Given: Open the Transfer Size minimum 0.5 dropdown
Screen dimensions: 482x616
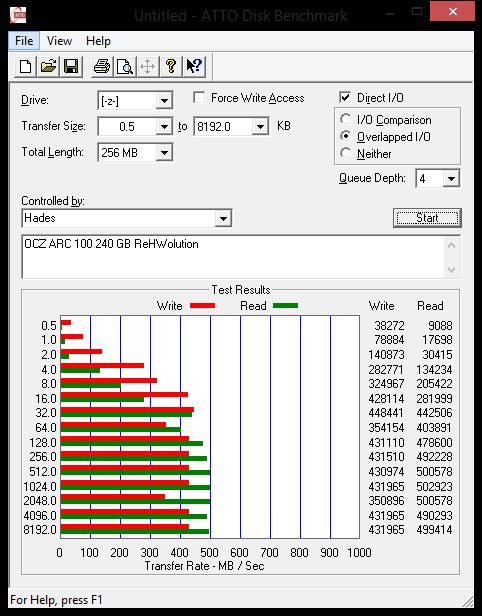Looking at the screenshot, I should tap(164, 126).
